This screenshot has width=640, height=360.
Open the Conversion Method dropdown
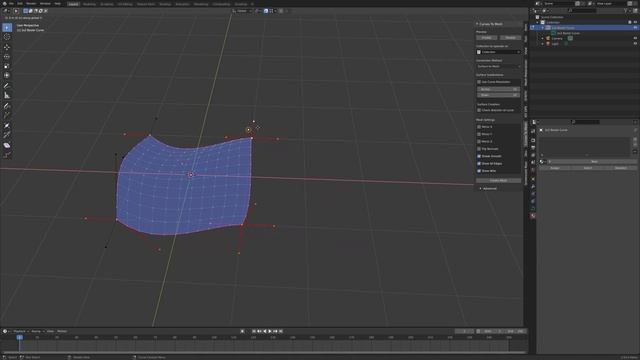[498, 67]
